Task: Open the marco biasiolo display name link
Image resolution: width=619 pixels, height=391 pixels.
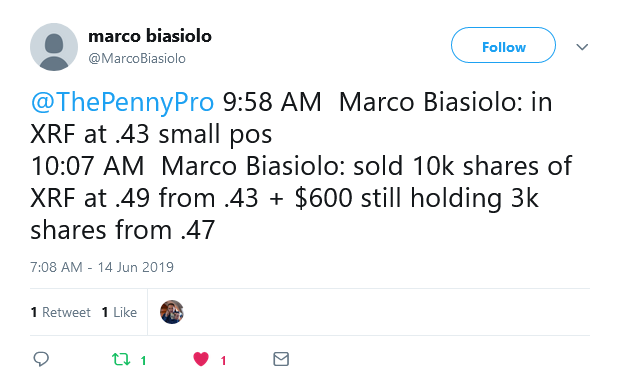Action: [x=150, y=36]
